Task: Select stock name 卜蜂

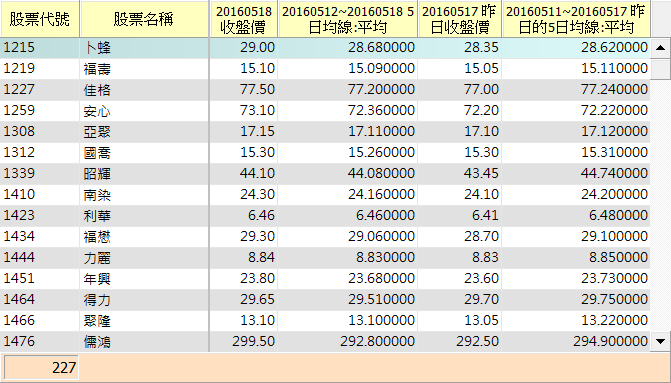Action: [x=97, y=48]
